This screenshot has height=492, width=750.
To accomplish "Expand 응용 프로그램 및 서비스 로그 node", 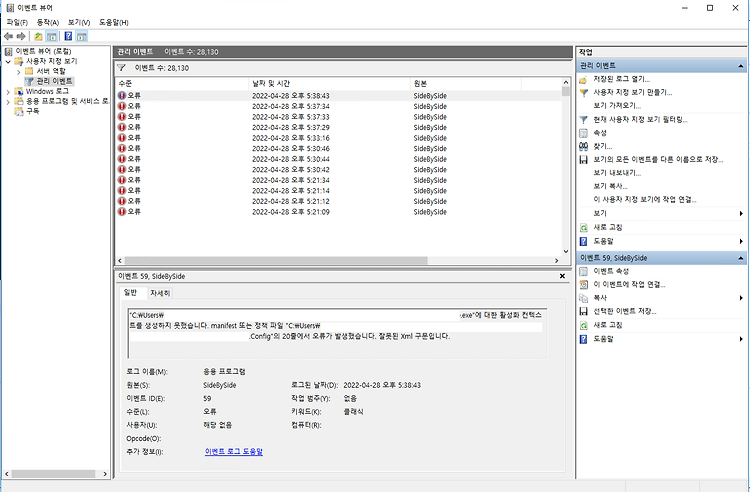I will [8, 101].
